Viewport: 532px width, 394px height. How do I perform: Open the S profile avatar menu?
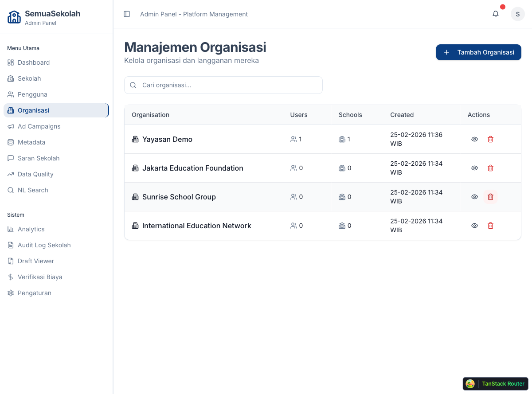[517, 14]
